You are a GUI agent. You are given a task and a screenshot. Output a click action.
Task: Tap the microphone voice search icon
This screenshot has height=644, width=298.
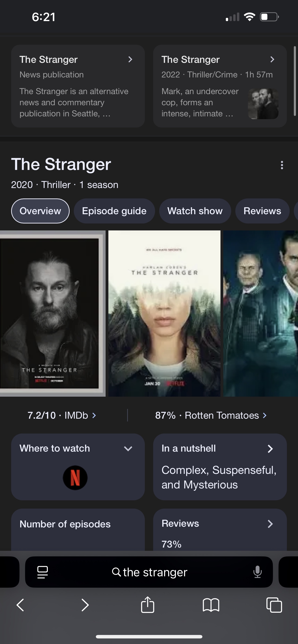point(257,572)
